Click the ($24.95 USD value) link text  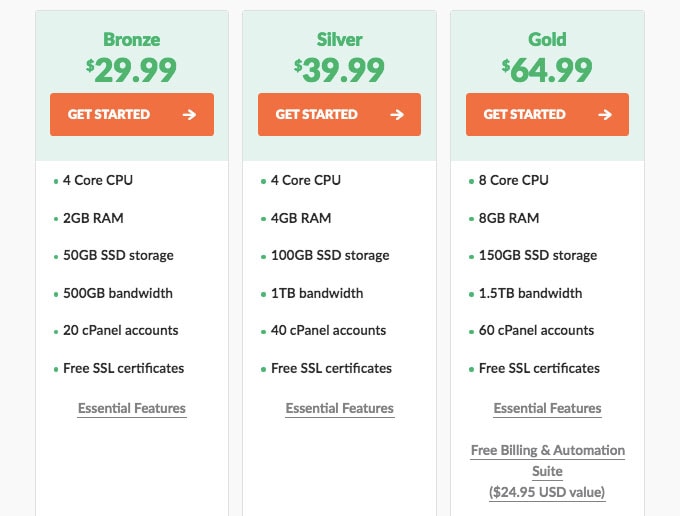(x=547, y=492)
